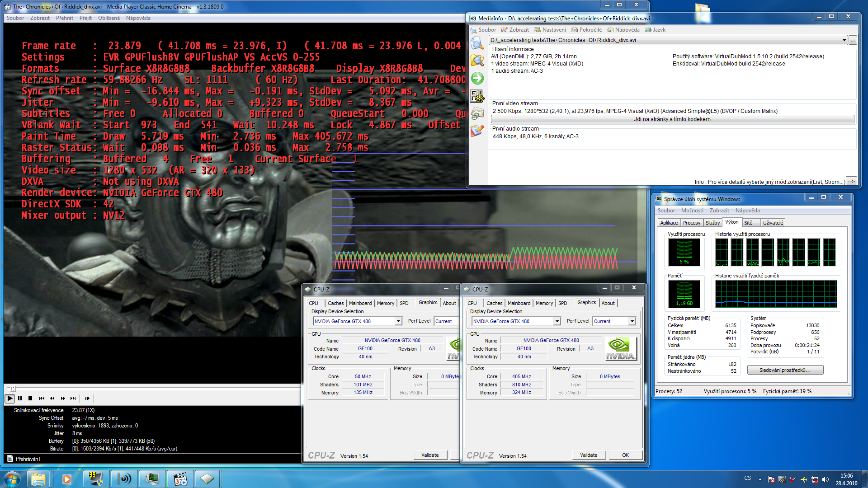Switch to Uživatelé tab in Task Manager
Image resolution: width=868 pixels, height=488 pixels.
tap(773, 223)
